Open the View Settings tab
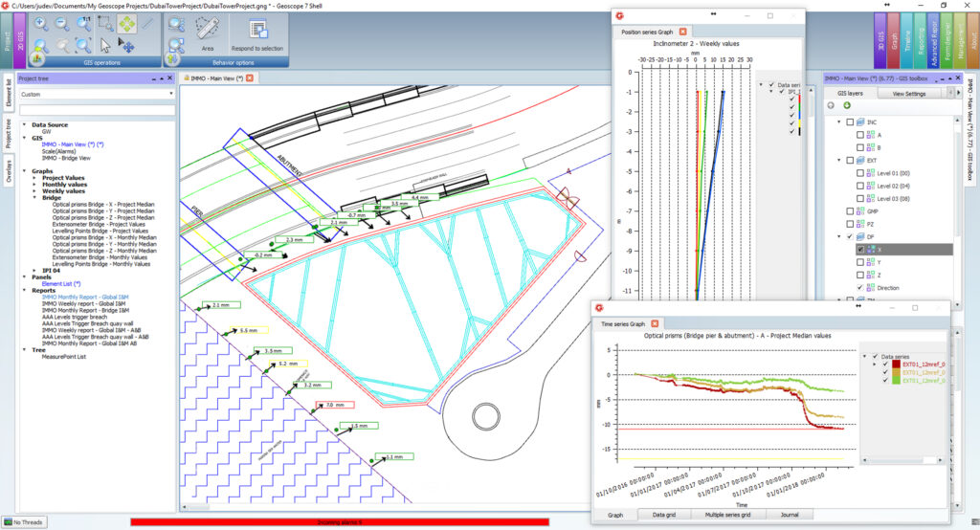Image resolution: width=980 pixels, height=530 pixels. click(x=908, y=94)
